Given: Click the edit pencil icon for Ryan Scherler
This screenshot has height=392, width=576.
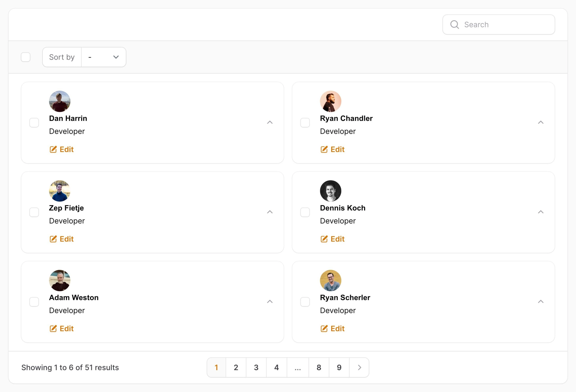Looking at the screenshot, I should coord(324,329).
